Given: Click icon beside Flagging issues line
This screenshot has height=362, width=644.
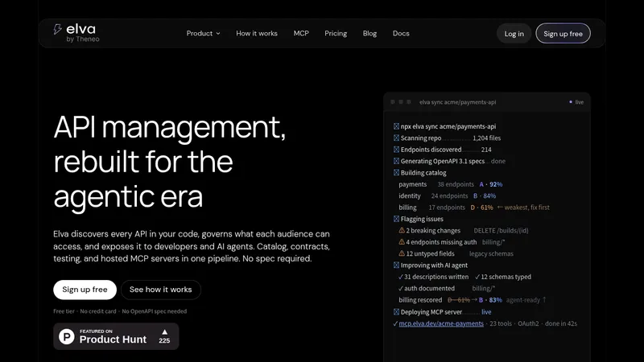Looking at the screenshot, I should pos(396,219).
